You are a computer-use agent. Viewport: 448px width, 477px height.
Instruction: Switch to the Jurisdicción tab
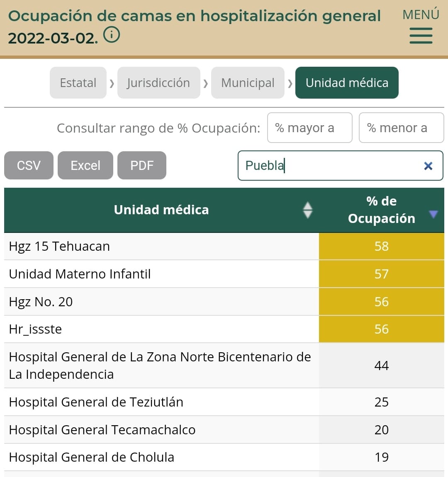tap(158, 83)
